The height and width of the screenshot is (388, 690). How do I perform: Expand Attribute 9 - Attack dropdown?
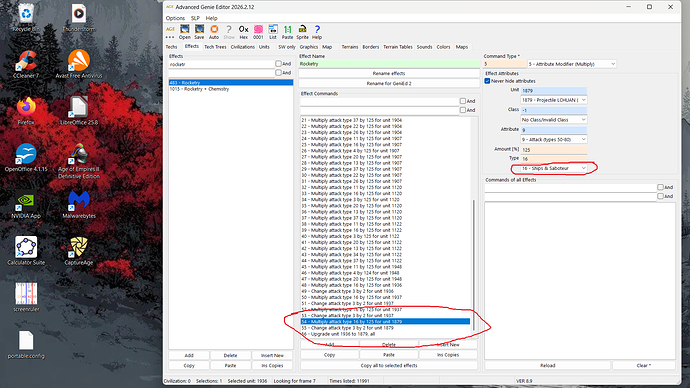click(x=554, y=139)
